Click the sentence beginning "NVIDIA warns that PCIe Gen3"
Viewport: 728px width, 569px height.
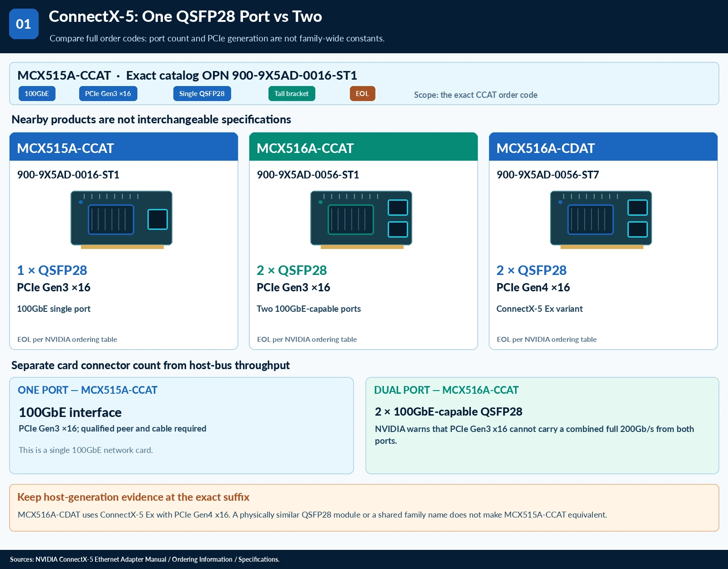pos(535,435)
